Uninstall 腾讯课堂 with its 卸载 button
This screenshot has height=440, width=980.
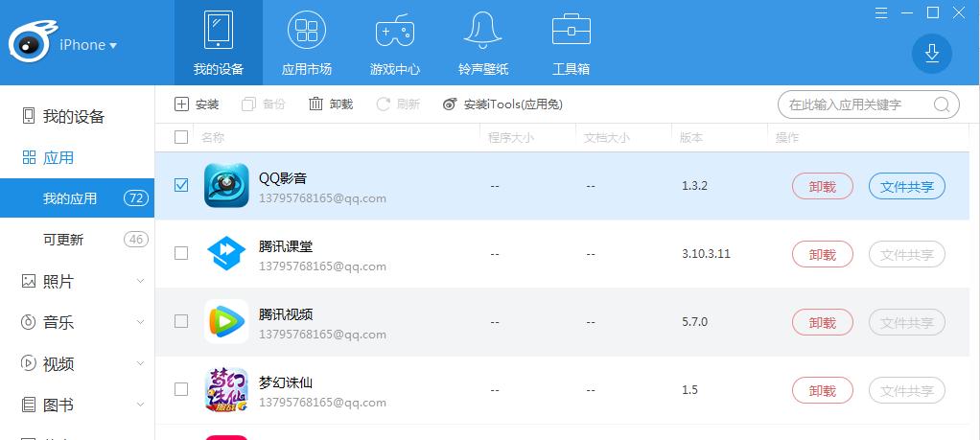click(x=823, y=254)
